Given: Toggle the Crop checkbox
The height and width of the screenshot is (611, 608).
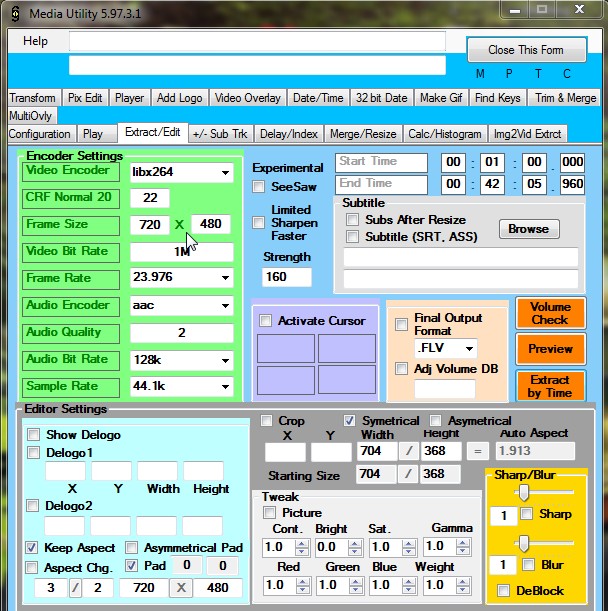Looking at the screenshot, I should pyautogui.click(x=267, y=420).
